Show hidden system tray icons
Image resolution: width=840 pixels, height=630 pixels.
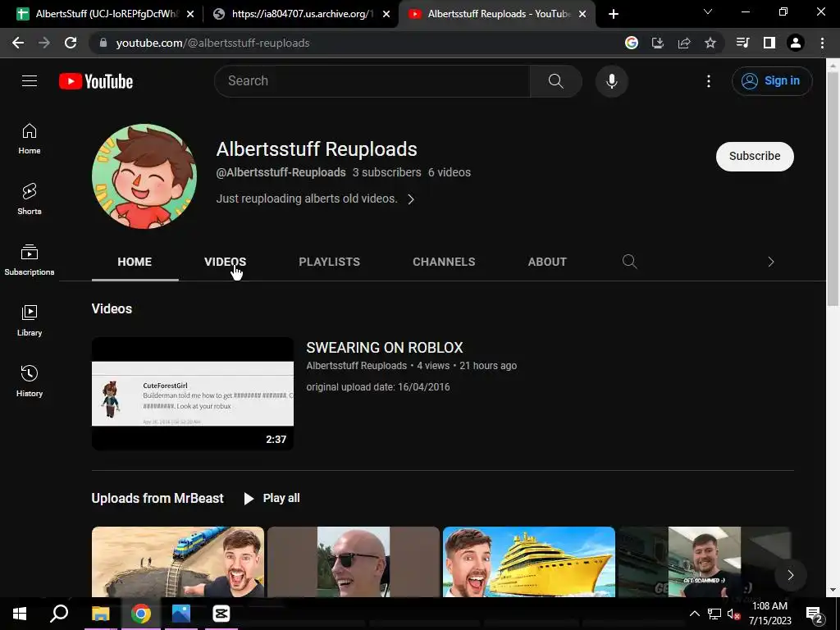click(694, 614)
